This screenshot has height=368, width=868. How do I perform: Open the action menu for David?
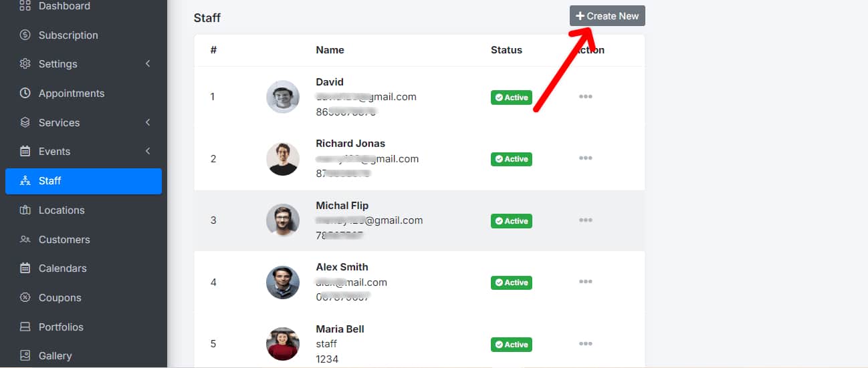coord(585,97)
